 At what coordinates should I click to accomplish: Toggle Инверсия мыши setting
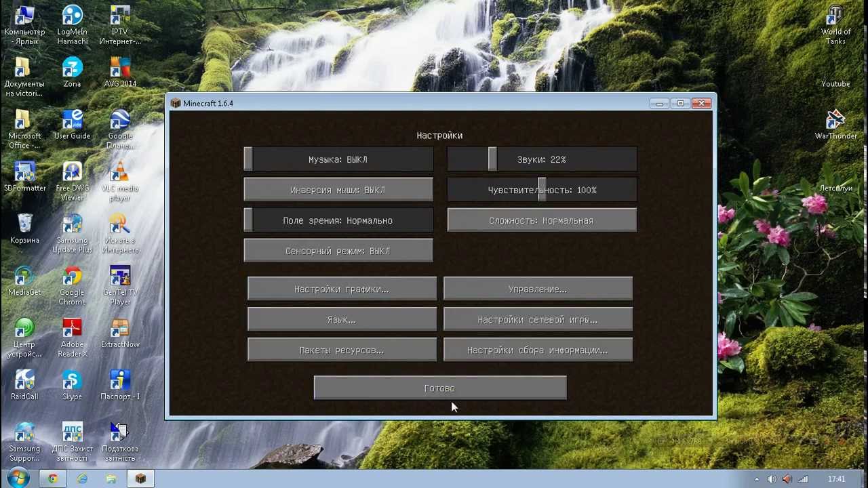tap(338, 190)
